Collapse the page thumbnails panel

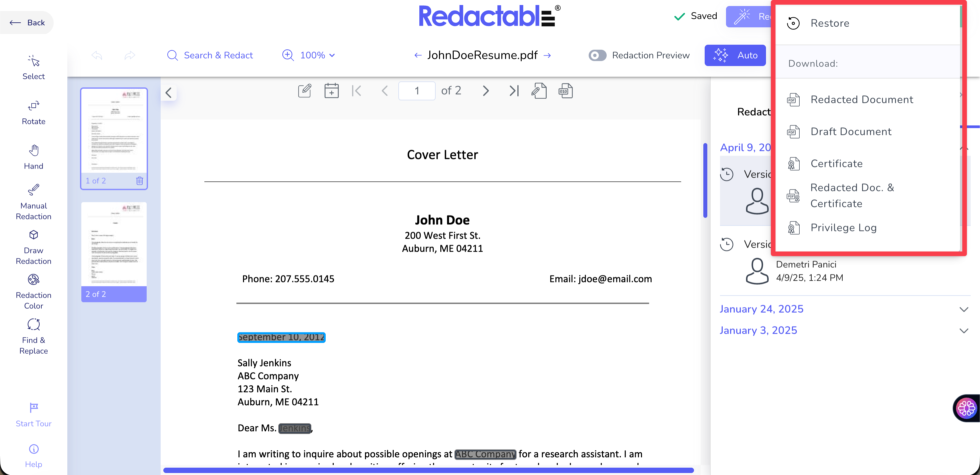click(169, 92)
